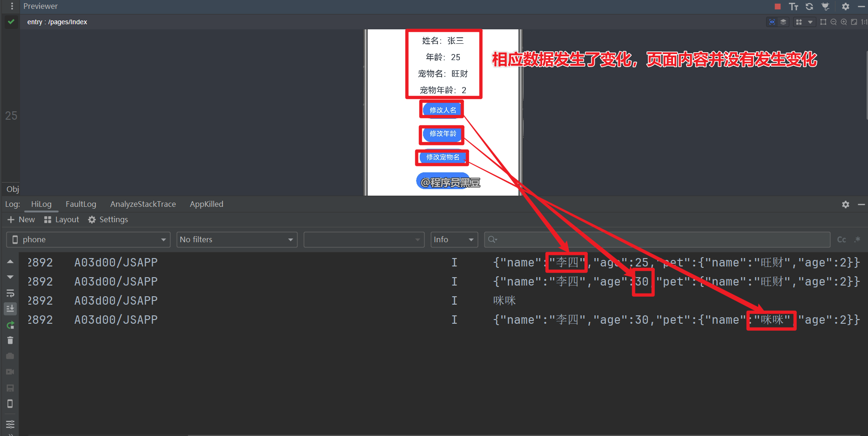Minimize the log panel with dash icon

pos(861,204)
